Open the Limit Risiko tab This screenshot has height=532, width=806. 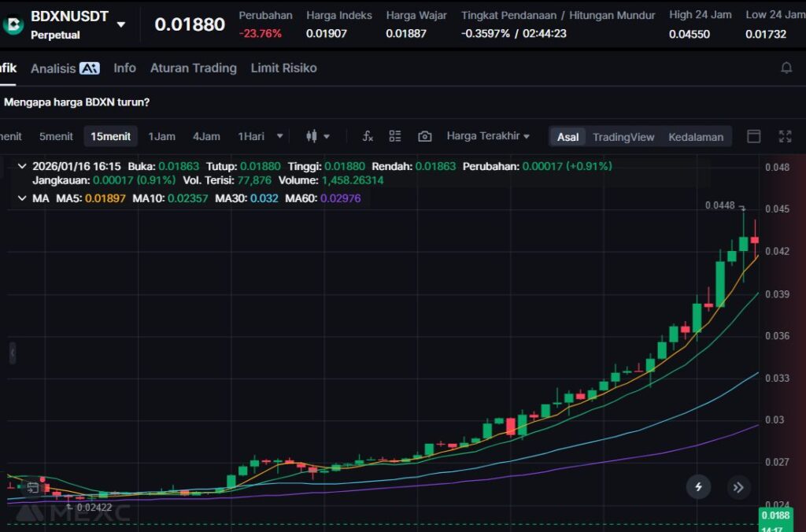coord(283,68)
